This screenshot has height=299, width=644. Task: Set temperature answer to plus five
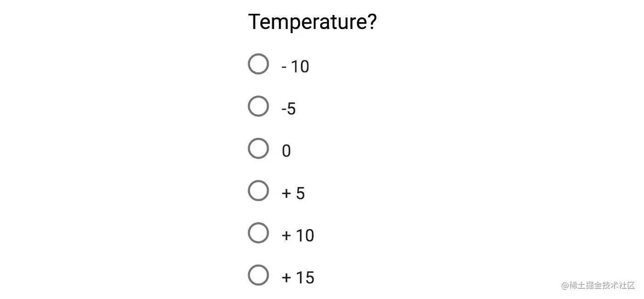(x=259, y=191)
